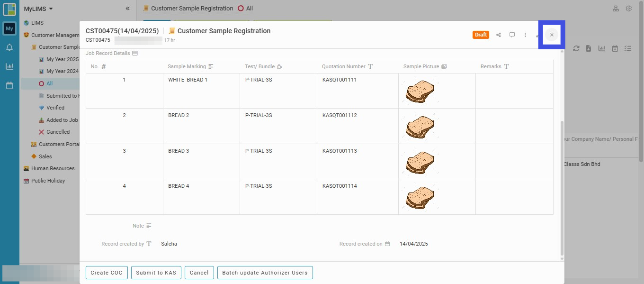Open the WHITE BREAD 1 sample picture
This screenshot has height=284, width=644.
[x=420, y=92]
